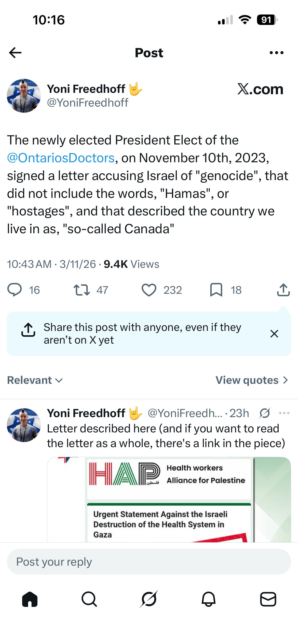The image size is (298, 644).
Task: Tap the Grok icon on reply
Action: [265, 413]
